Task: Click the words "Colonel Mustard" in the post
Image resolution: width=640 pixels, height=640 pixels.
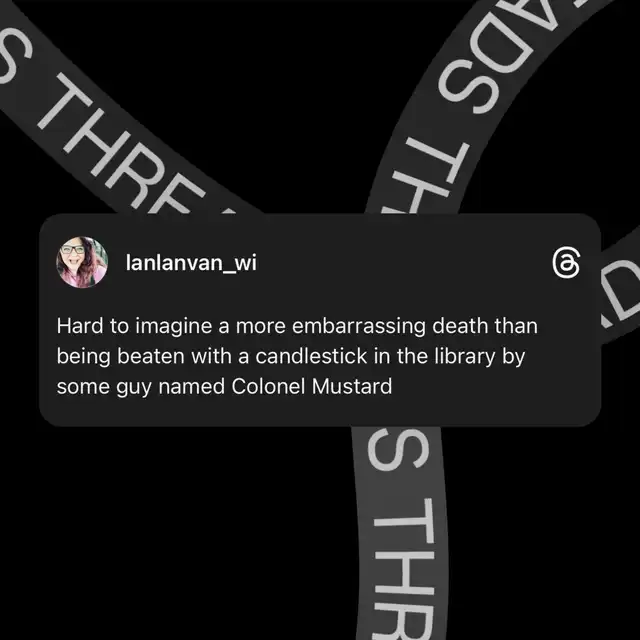Action: [312, 386]
